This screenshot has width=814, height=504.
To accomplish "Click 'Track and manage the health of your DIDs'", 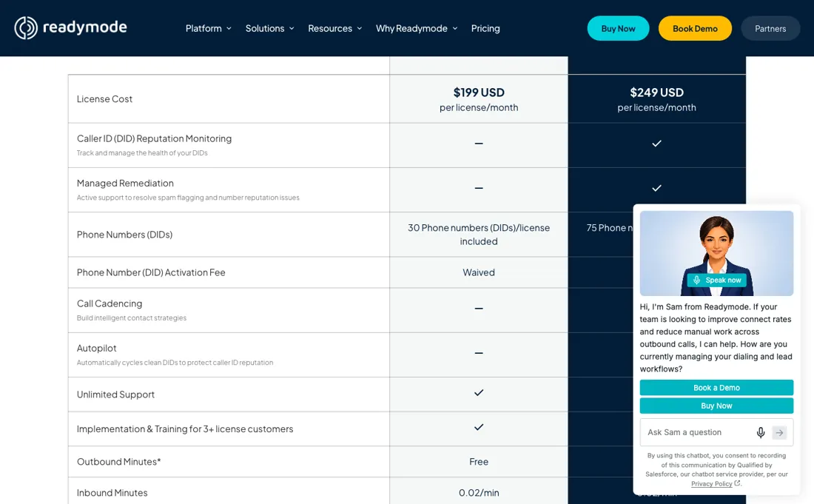I will point(142,153).
